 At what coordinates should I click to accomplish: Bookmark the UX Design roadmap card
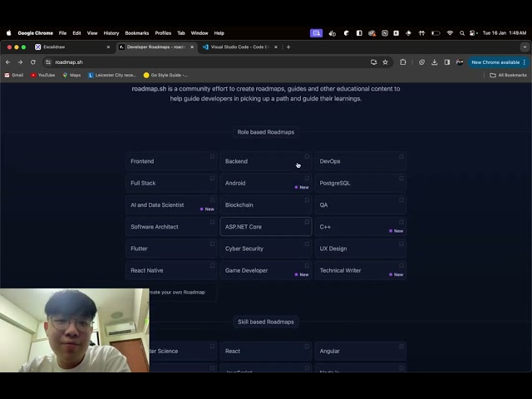tap(401, 244)
